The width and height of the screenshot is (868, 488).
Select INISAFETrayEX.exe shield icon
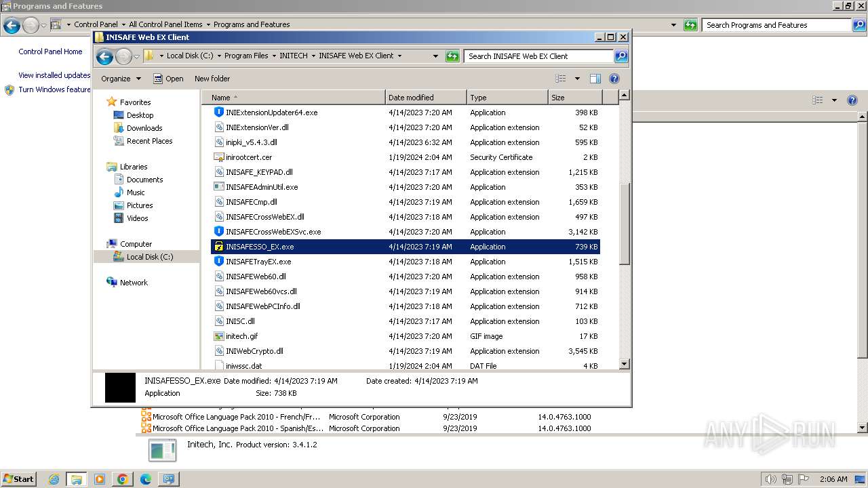[x=219, y=262]
